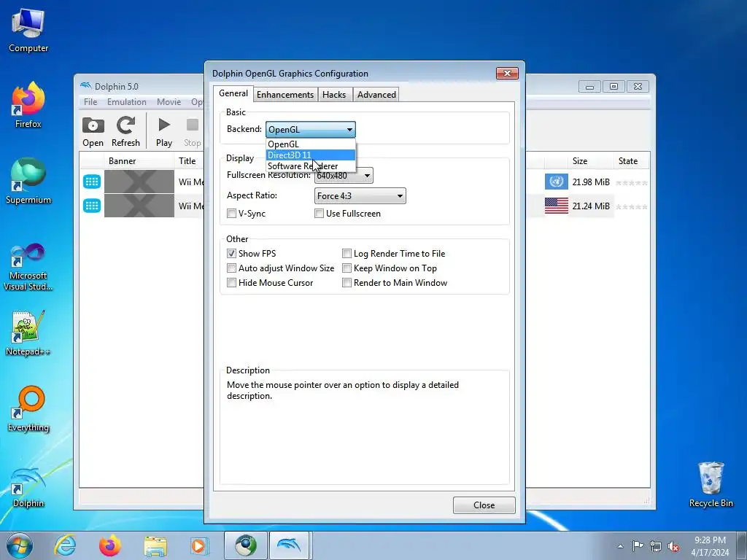This screenshot has width=747, height=560.
Task: Launch Firefox from the desktop shortcut
Action: click(28, 105)
